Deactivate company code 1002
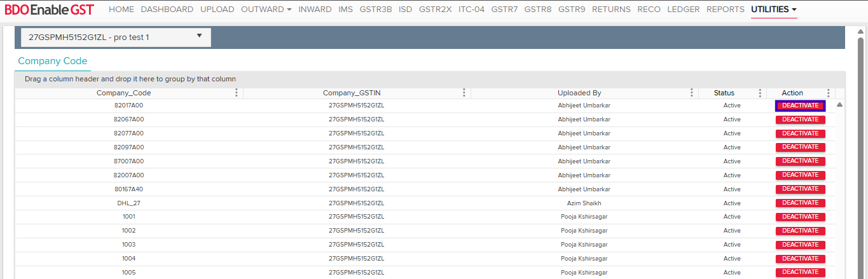The width and height of the screenshot is (868, 279). click(800, 231)
